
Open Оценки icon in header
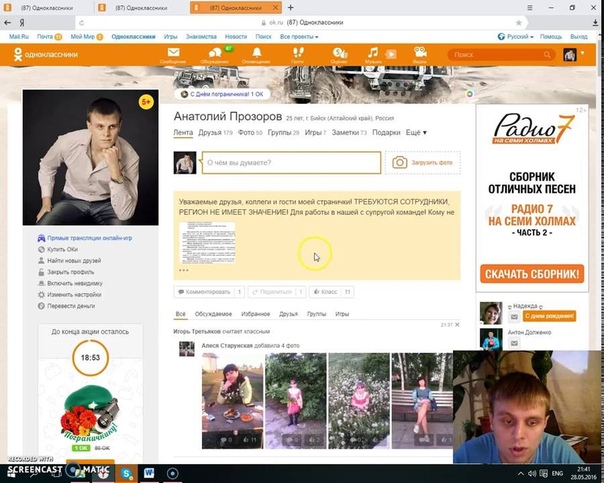pos(340,53)
